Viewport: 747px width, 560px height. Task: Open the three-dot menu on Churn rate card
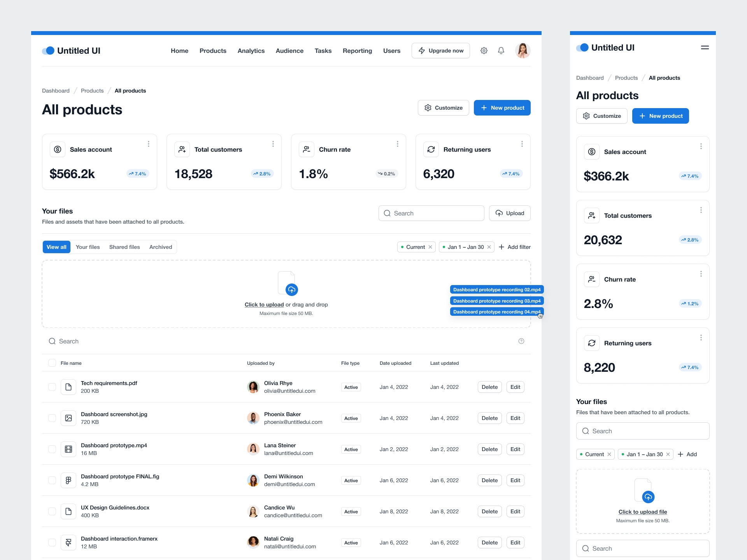point(397,144)
